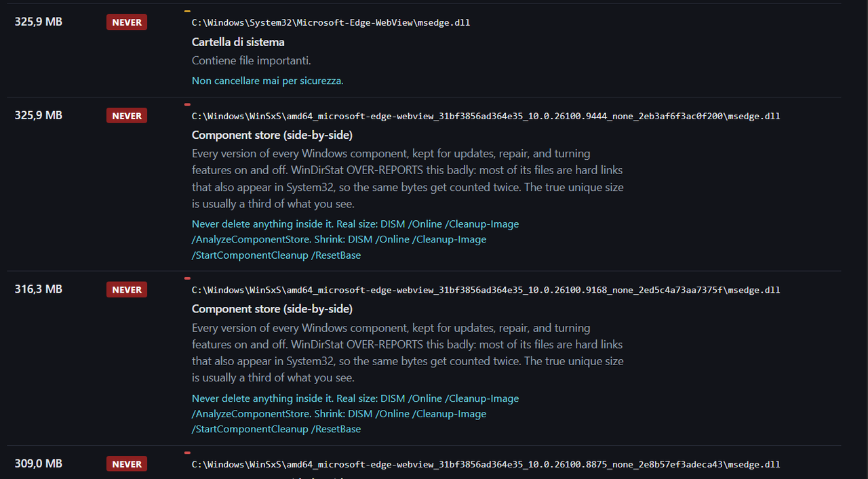Click the DISM cleanup advice in the 9168 row
868x479 pixels.
coord(355,414)
